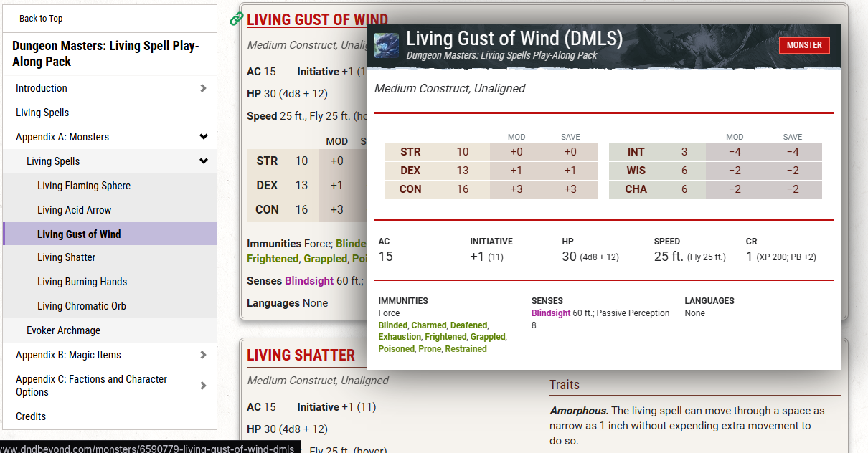Click the STR score cell in tooltip
Screen dimensions: 868x453
click(x=463, y=152)
